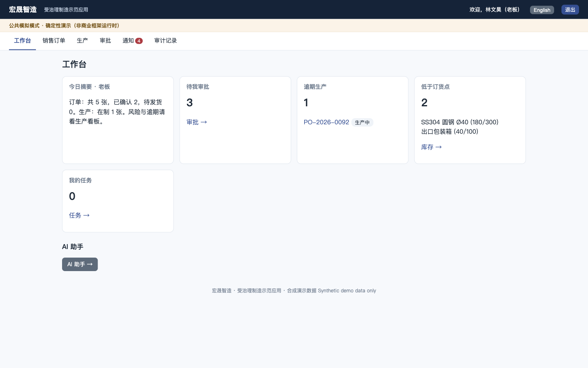Screen dimensions: 588x368
Task: Click the Synthetic demo data only footer text
Action: (x=347, y=291)
